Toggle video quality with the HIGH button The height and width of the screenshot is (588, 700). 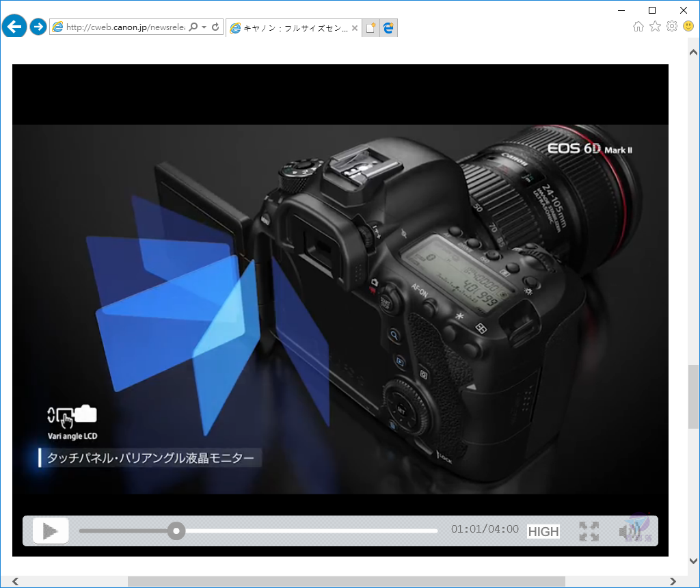543,531
